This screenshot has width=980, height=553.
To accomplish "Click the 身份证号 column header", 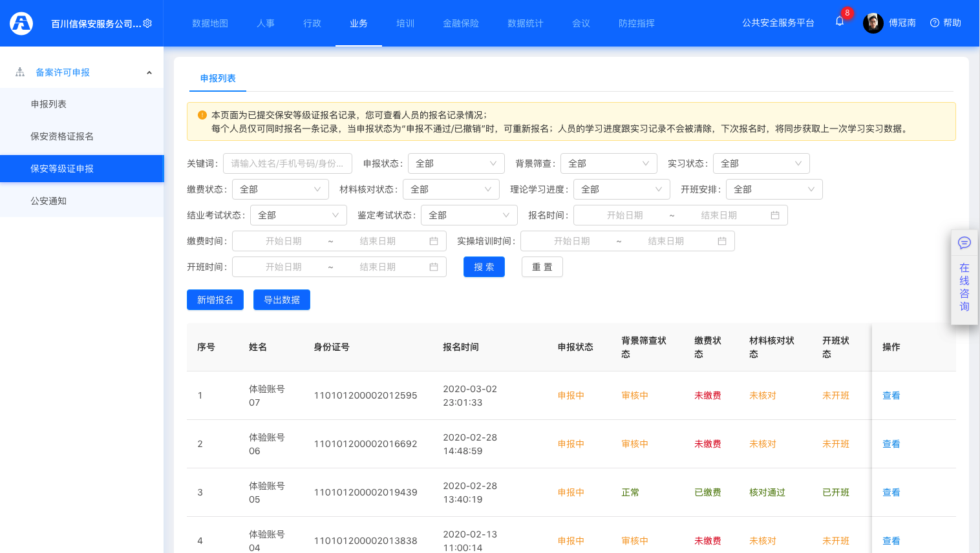I will [332, 347].
